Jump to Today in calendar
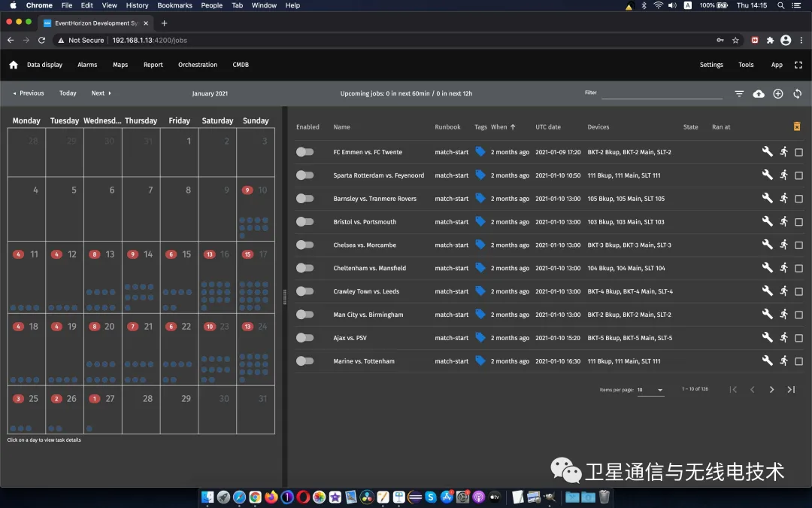Viewport: 812px width, 508px height. tap(68, 93)
